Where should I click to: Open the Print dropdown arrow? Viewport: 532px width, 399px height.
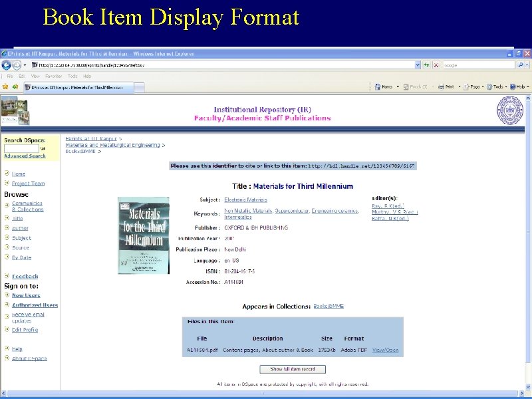458,86
